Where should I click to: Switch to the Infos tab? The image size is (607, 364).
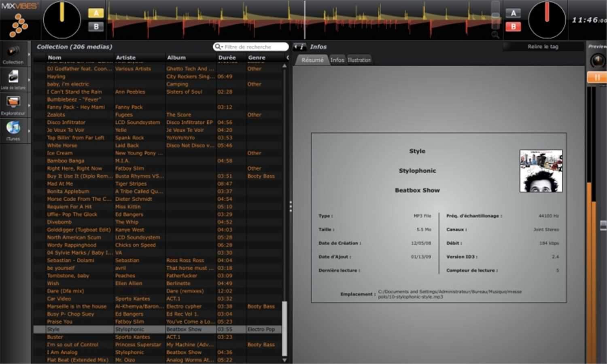pyautogui.click(x=337, y=60)
